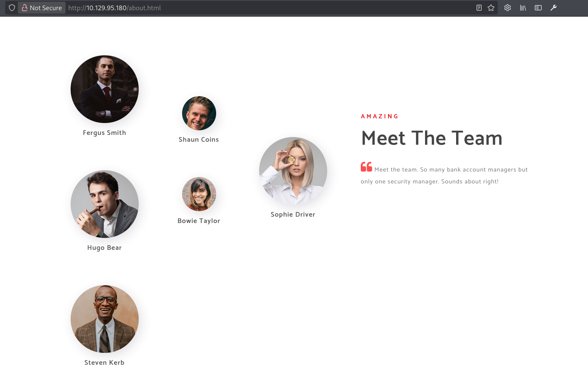Screen dimensions: 588x375
Task: Select Fergus Smith's profile photo
Action: click(105, 89)
